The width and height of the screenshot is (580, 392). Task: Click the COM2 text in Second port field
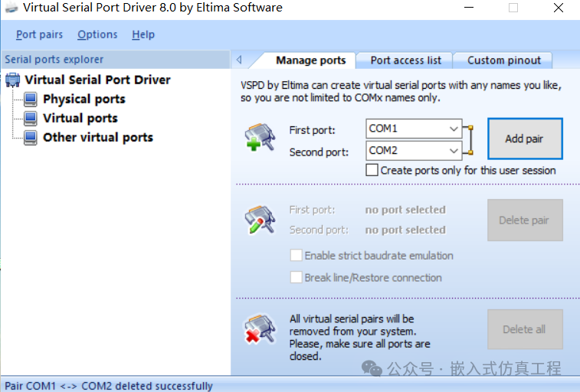click(383, 151)
